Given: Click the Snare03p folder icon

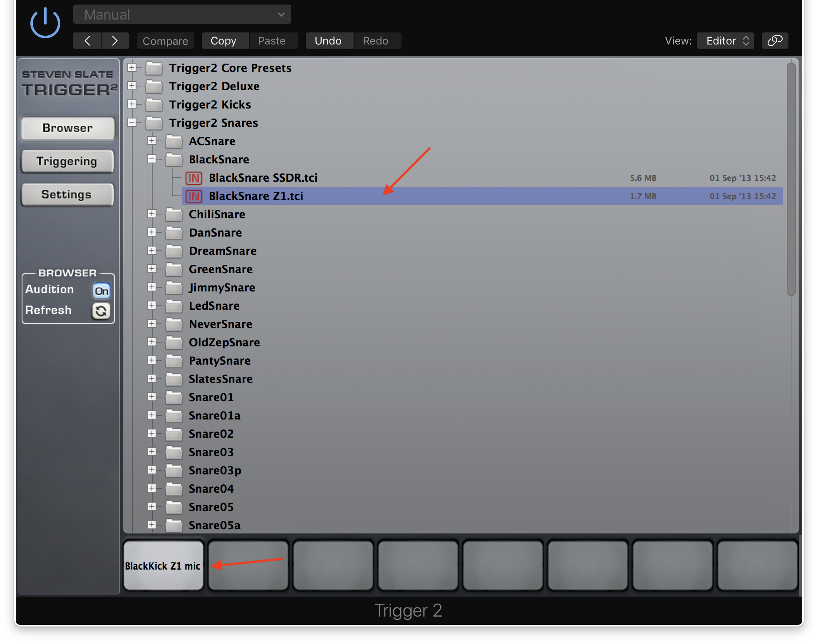Looking at the screenshot, I should (x=174, y=470).
